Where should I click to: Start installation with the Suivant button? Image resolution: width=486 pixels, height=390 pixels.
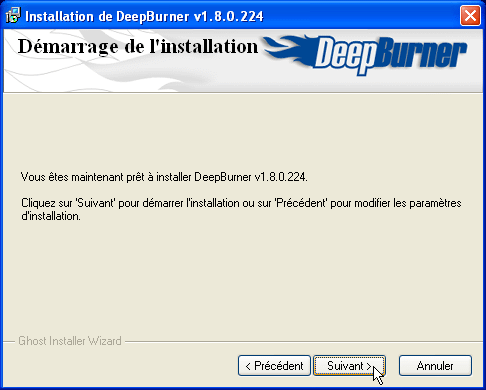tap(349, 366)
